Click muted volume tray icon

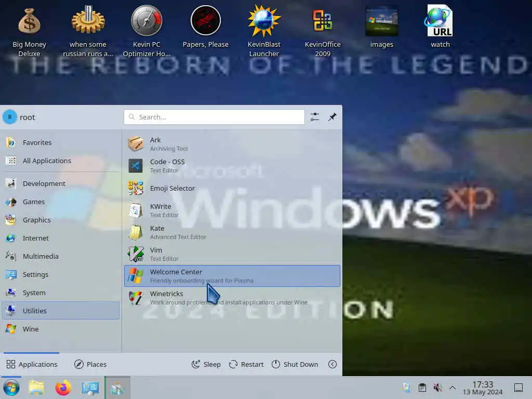click(437, 388)
